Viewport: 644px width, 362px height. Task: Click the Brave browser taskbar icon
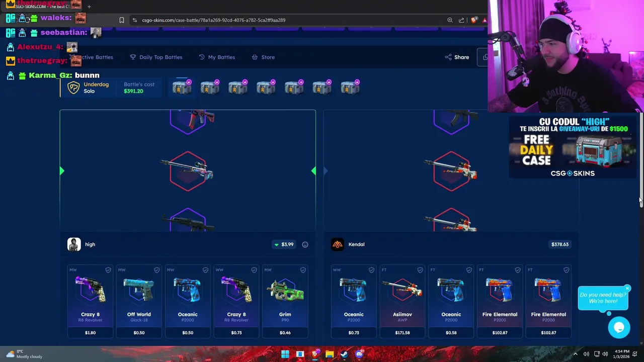pos(315,354)
